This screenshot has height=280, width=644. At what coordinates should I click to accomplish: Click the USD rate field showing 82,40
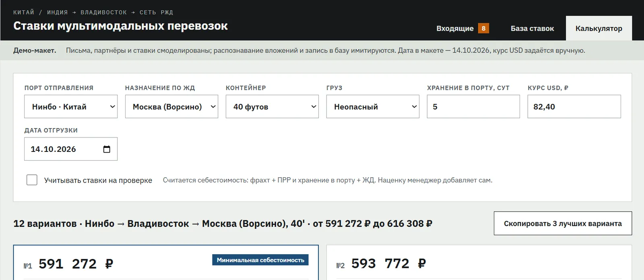pyautogui.click(x=574, y=106)
